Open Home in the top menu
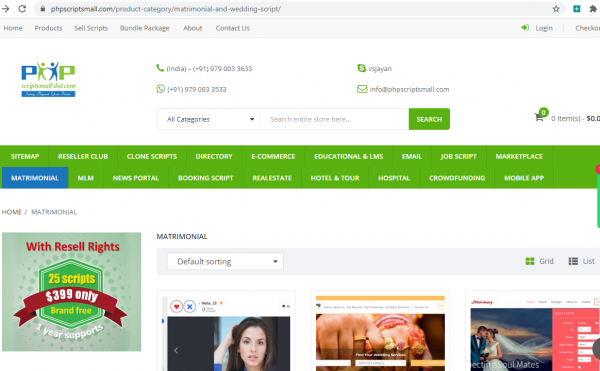The height and width of the screenshot is (371, 600). tap(13, 28)
